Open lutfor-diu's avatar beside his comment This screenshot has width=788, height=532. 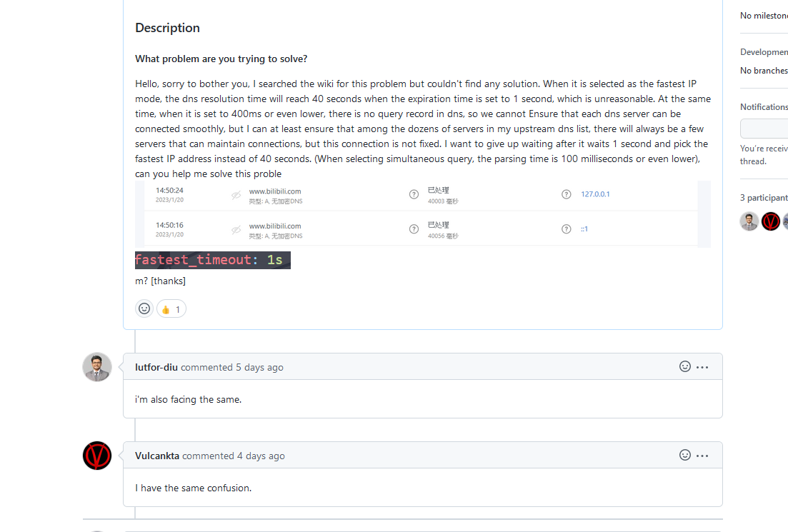(97, 367)
